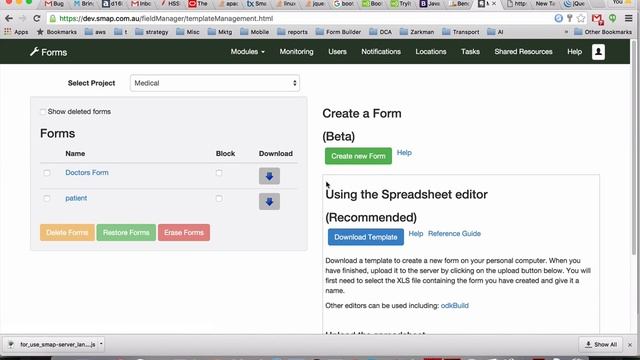Click the Restore Forms button

tap(126, 232)
